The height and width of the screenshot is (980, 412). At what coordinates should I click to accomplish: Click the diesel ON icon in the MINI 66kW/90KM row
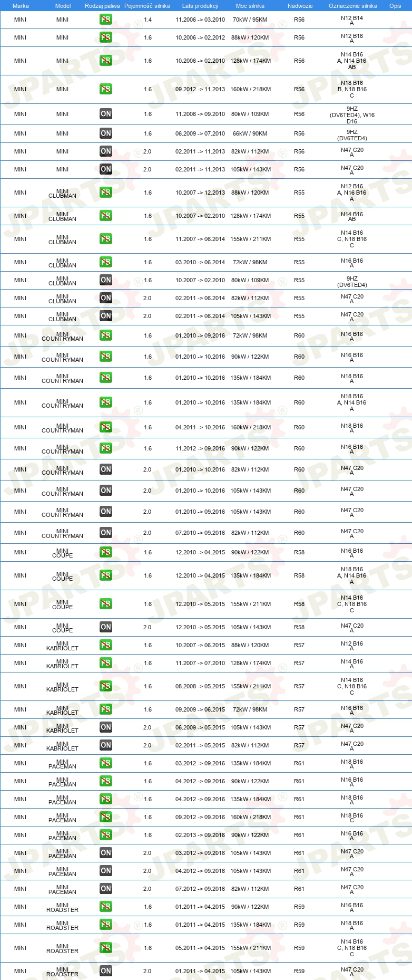(106, 133)
